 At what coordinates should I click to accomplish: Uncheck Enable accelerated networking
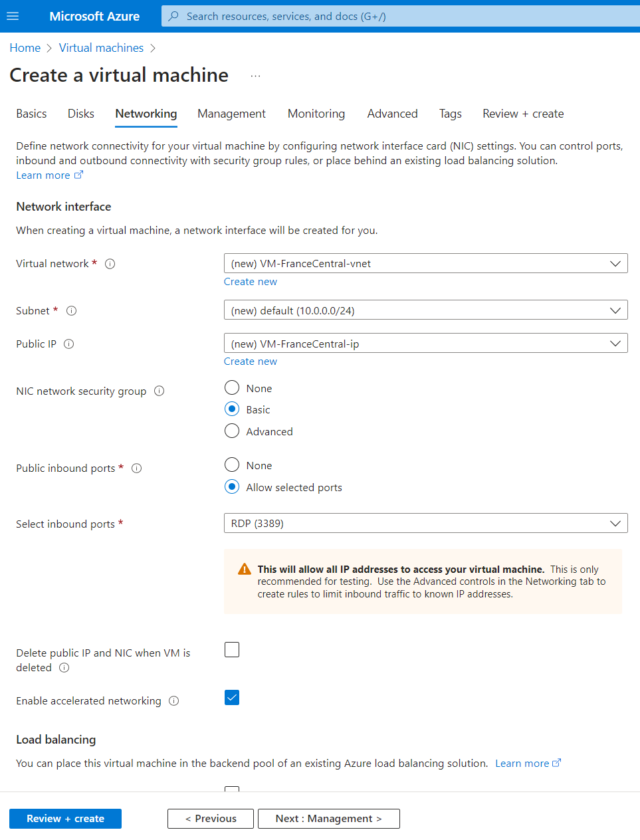(x=232, y=697)
